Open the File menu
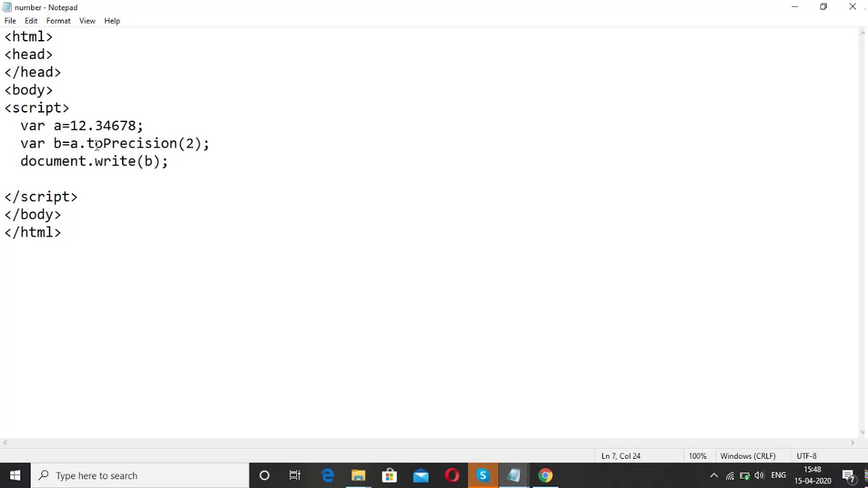 10,21
